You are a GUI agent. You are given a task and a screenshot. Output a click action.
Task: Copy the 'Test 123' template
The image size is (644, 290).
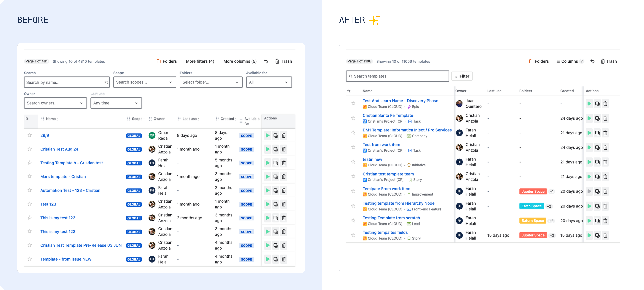click(275, 204)
